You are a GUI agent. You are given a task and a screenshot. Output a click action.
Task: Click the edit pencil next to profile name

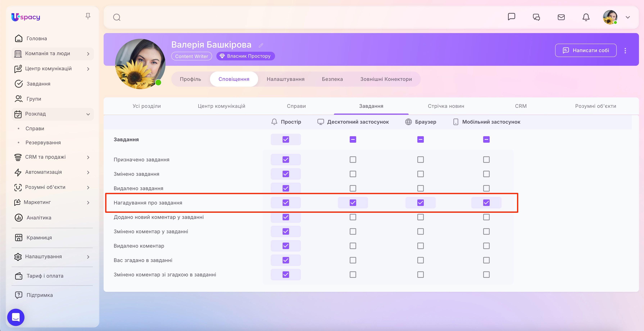tap(261, 45)
